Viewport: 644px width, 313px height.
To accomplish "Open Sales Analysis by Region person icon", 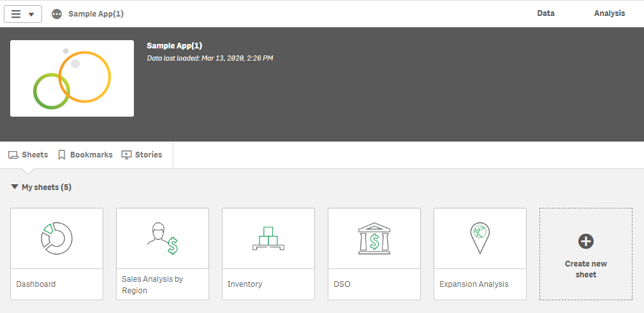I will pos(162,238).
